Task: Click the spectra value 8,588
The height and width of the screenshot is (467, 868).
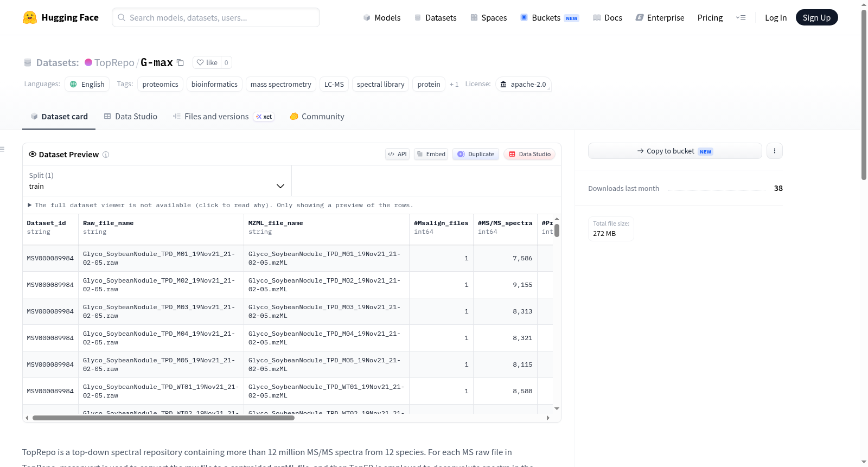Action: (x=522, y=391)
